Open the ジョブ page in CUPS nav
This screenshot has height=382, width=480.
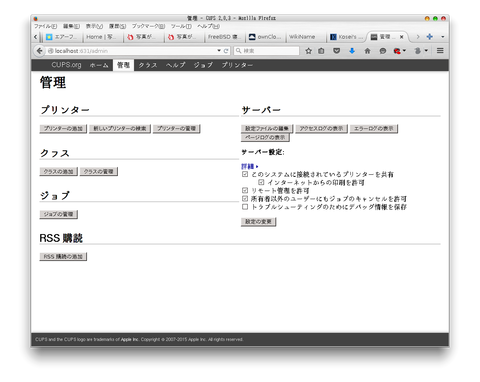(x=203, y=65)
